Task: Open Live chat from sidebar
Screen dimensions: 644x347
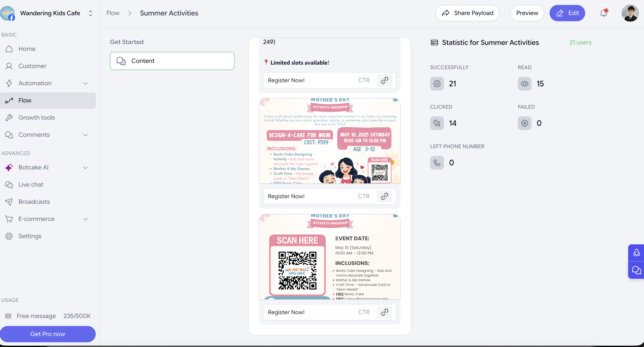Action: coord(31,184)
